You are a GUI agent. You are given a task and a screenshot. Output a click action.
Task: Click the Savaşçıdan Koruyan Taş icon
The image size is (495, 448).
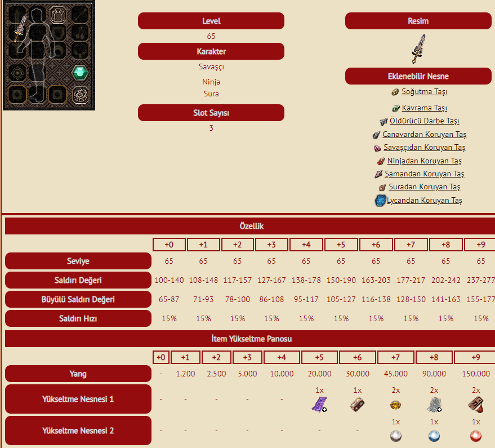tap(377, 148)
